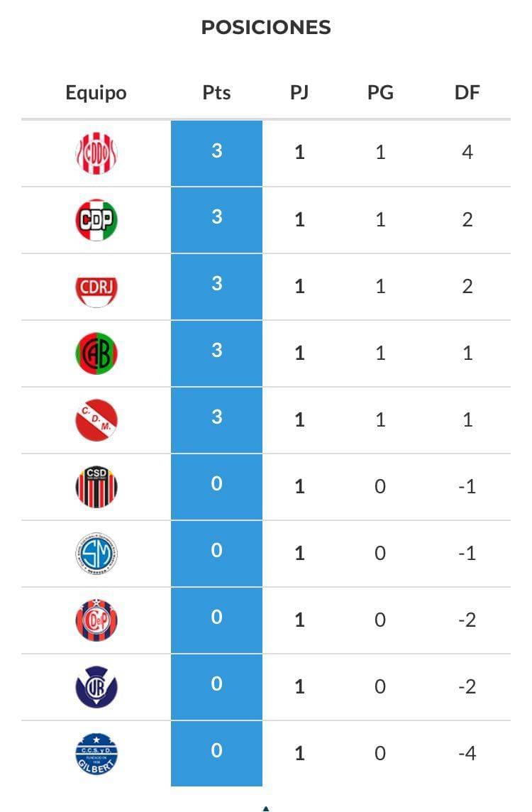532x812 pixels.
Task: Click the blue UR team emblem
Action: coord(96,687)
